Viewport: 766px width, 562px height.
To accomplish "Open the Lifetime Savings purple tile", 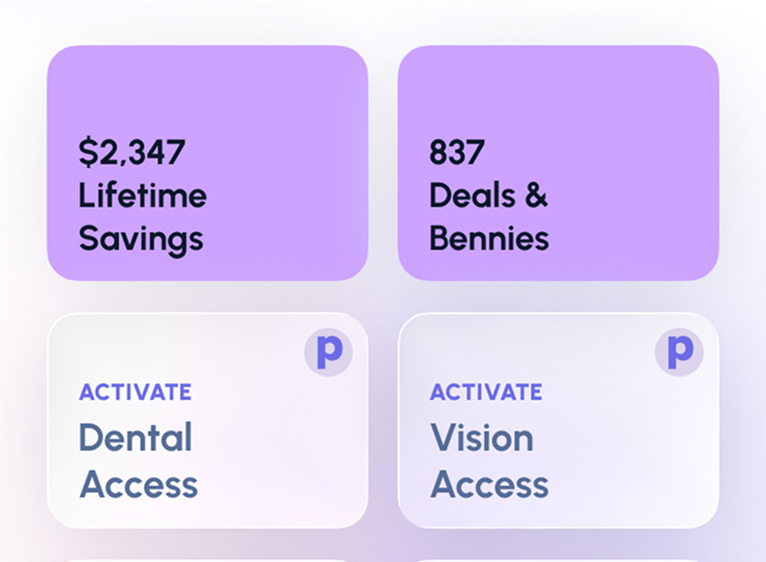I will pos(208,163).
